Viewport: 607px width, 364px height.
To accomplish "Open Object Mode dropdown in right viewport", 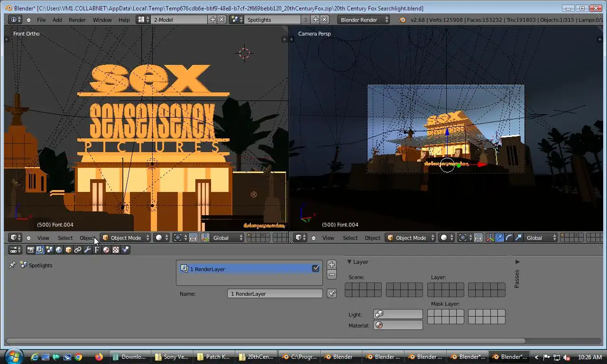I will tap(411, 238).
